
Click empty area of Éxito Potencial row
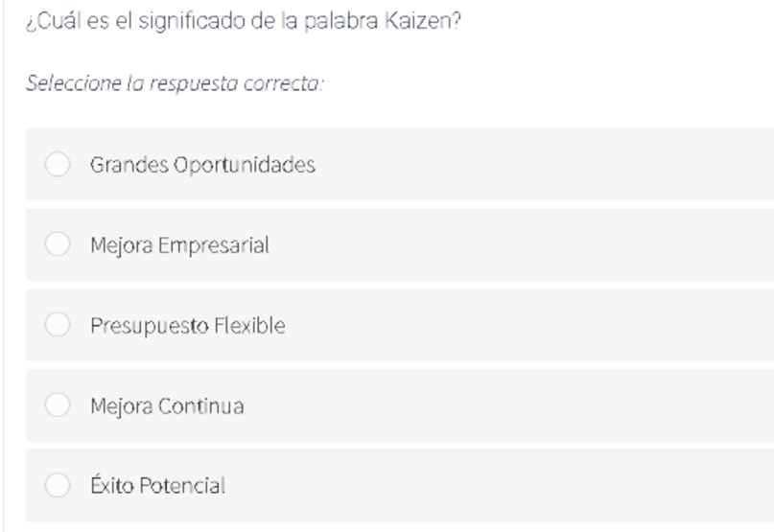(543, 486)
